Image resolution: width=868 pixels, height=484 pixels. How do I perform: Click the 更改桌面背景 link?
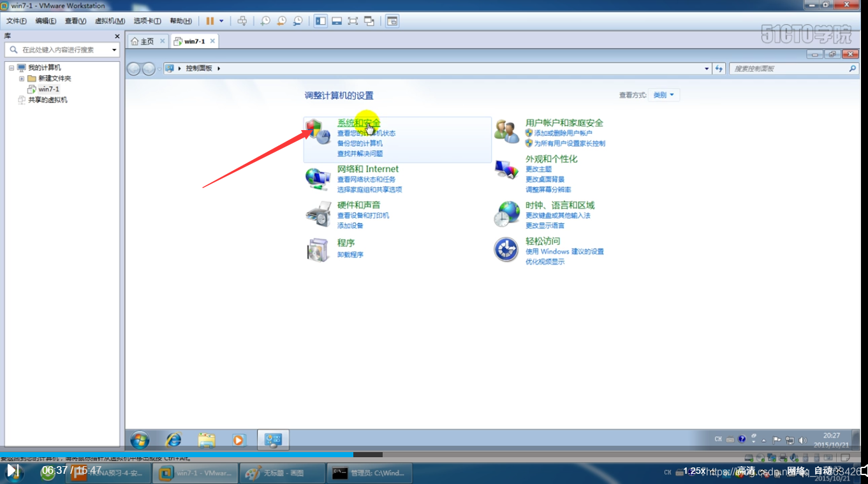point(545,180)
